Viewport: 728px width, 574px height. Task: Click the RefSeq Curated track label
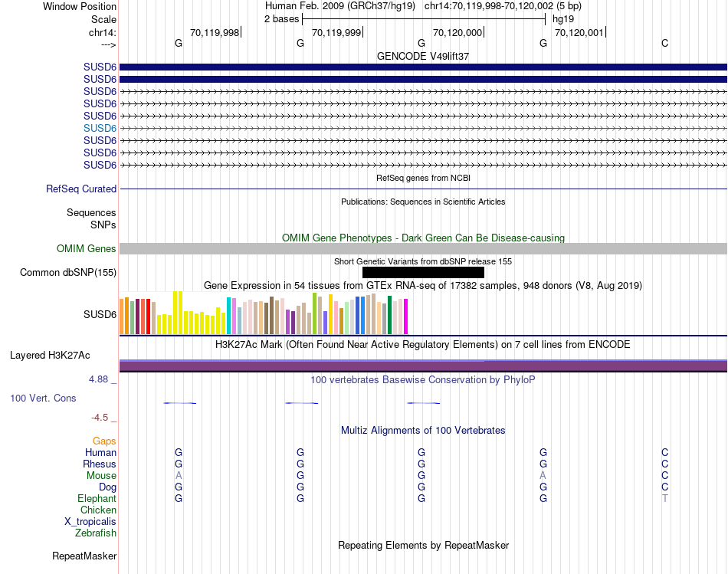pos(81,189)
